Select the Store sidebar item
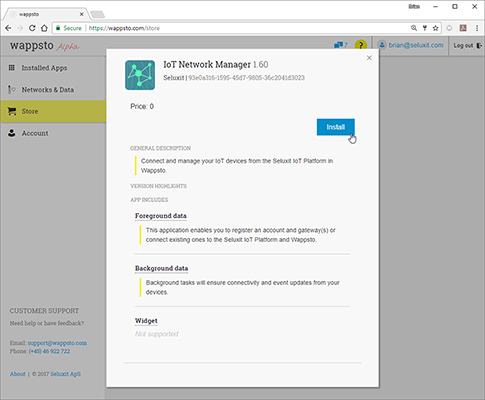The width and height of the screenshot is (485, 400). pos(53,111)
